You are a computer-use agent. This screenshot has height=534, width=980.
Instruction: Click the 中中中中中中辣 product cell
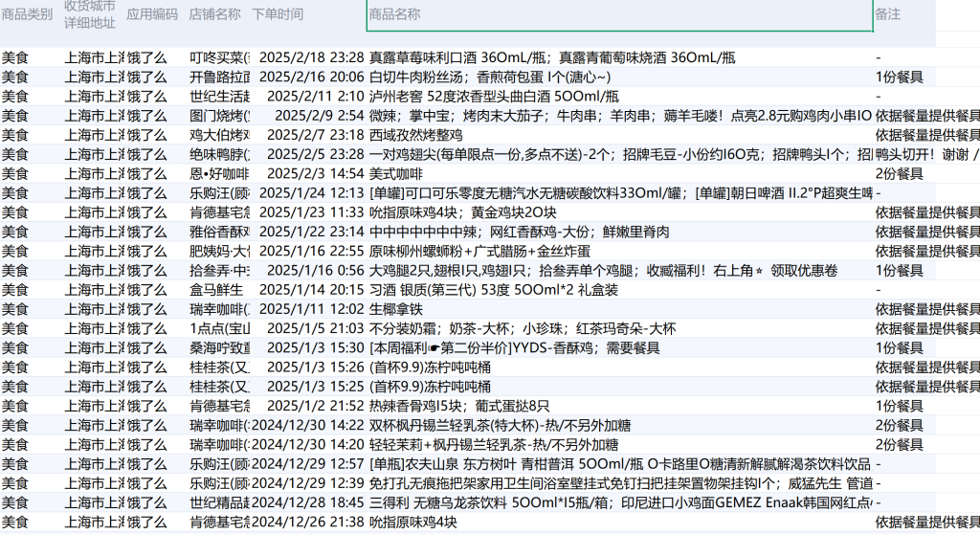click(x=619, y=232)
